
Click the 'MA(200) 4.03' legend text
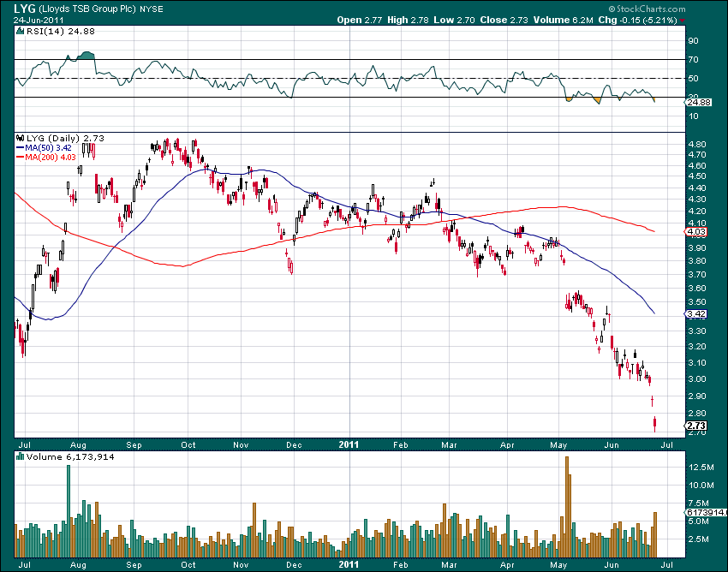click(51, 158)
